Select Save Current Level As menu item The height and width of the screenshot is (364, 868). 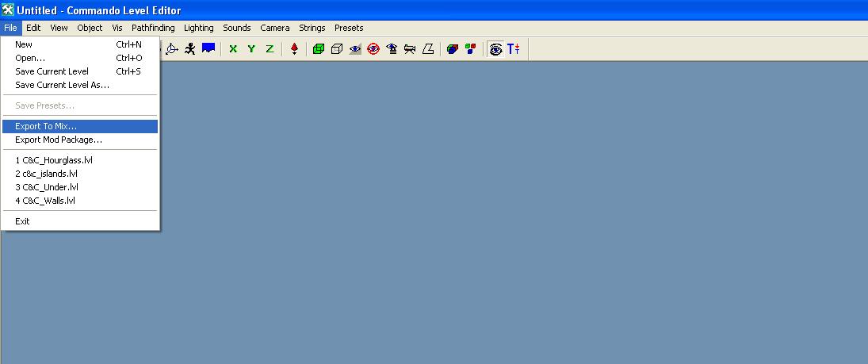62,85
